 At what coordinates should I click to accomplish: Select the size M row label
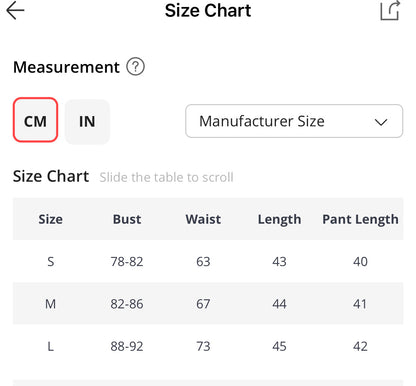(50, 304)
